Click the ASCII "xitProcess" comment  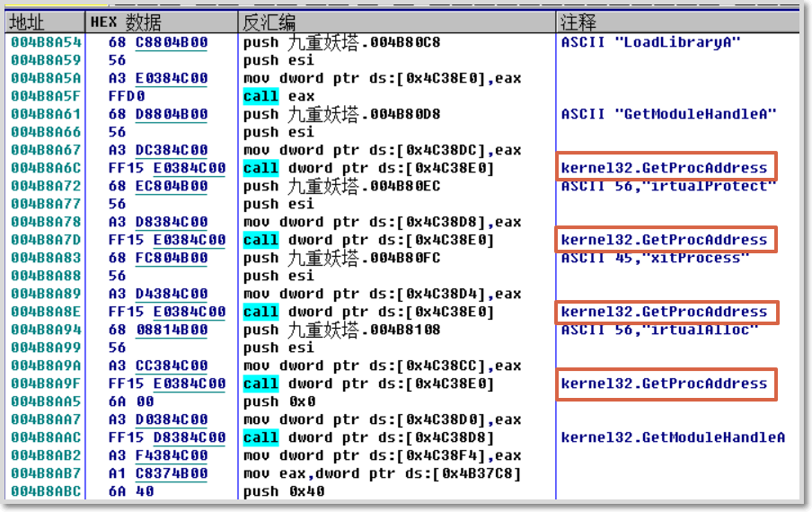coord(655,259)
